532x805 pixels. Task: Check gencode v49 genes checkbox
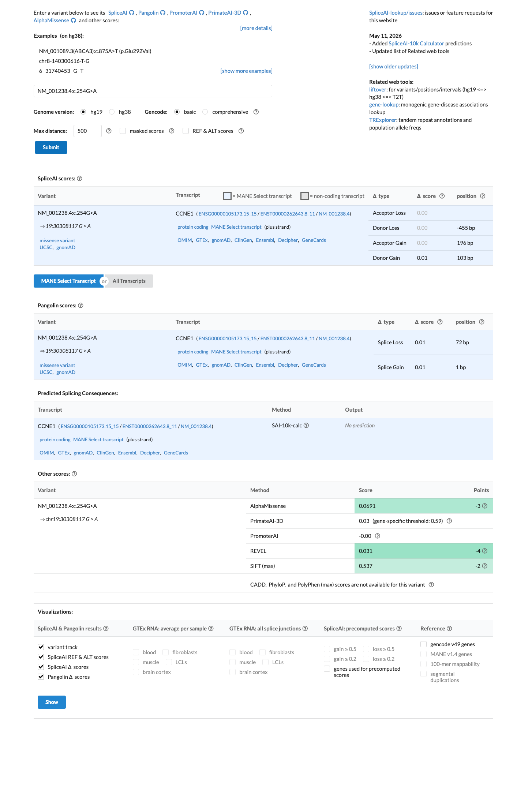[x=424, y=644]
